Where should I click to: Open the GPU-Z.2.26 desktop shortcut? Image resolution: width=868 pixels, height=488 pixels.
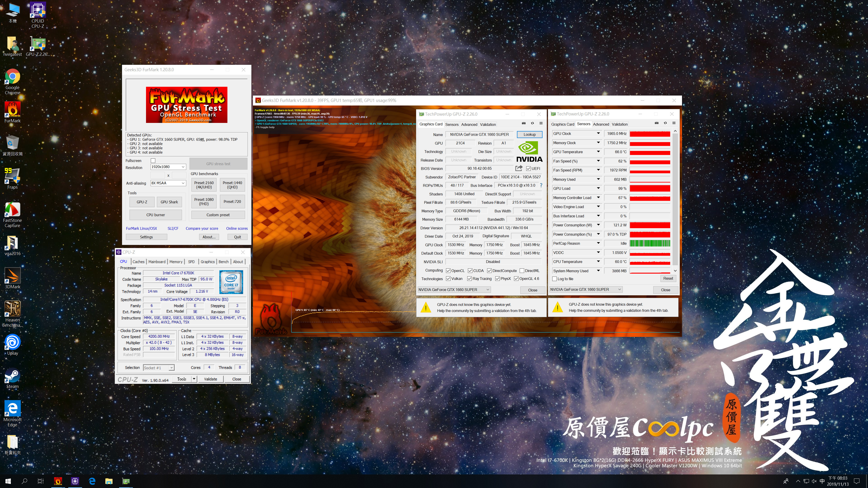pos(38,46)
